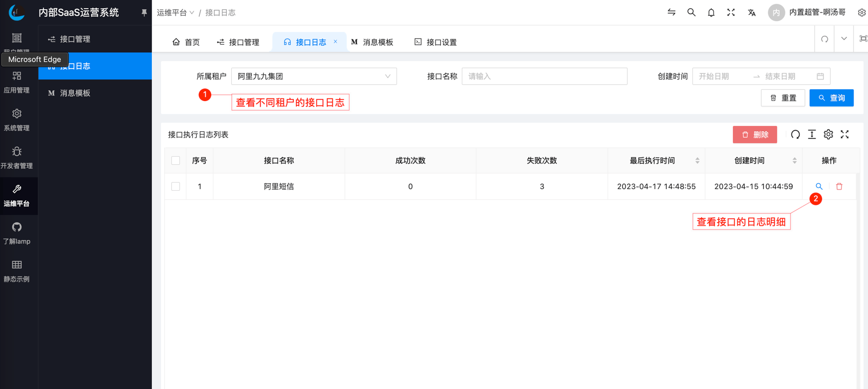This screenshot has width=868, height=389.
Task: Open 接口管理 in the side menu
Action: (x=75, y=39)
